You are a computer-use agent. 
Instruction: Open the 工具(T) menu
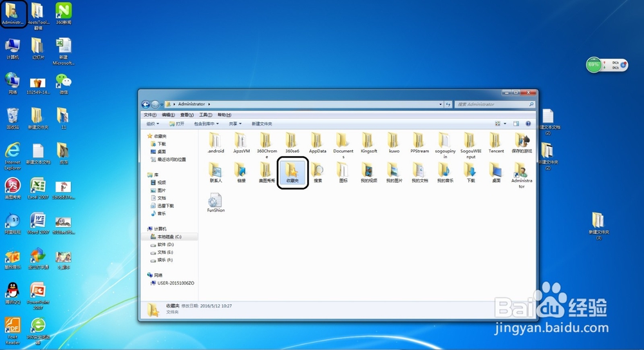point(206,115)
